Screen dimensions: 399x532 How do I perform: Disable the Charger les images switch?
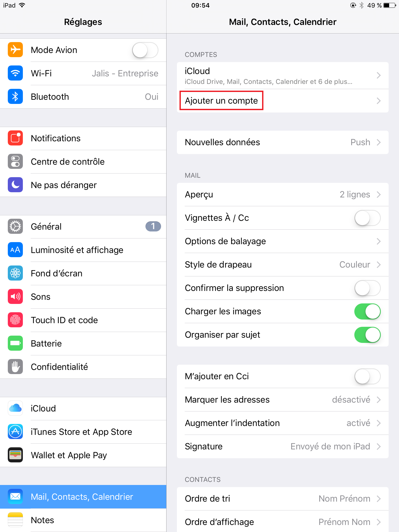point(367,311)
